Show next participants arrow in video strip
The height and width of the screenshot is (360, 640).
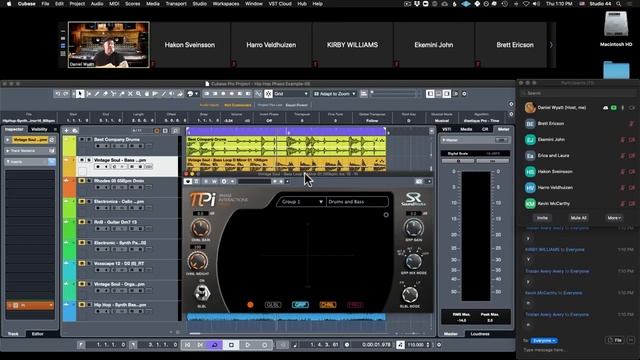[x=551, y=45]
